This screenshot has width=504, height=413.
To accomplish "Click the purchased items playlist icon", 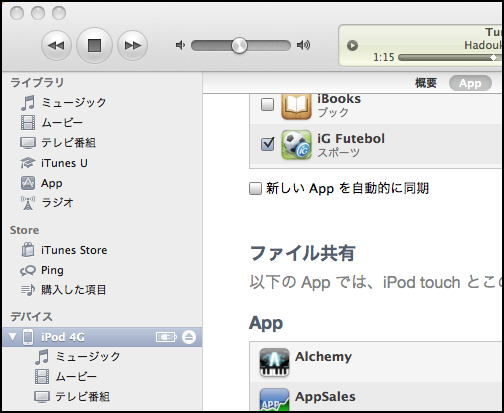I will (28, 290).
